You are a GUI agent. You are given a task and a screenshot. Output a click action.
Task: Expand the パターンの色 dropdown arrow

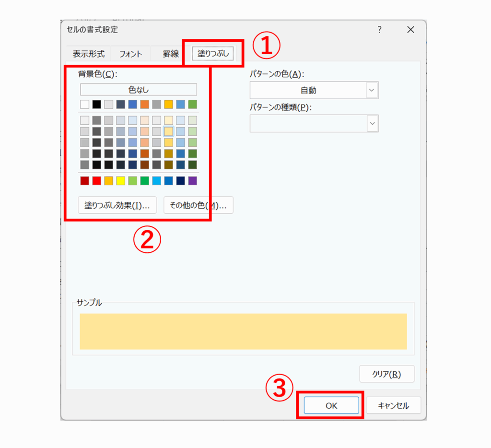pos(372,90)
